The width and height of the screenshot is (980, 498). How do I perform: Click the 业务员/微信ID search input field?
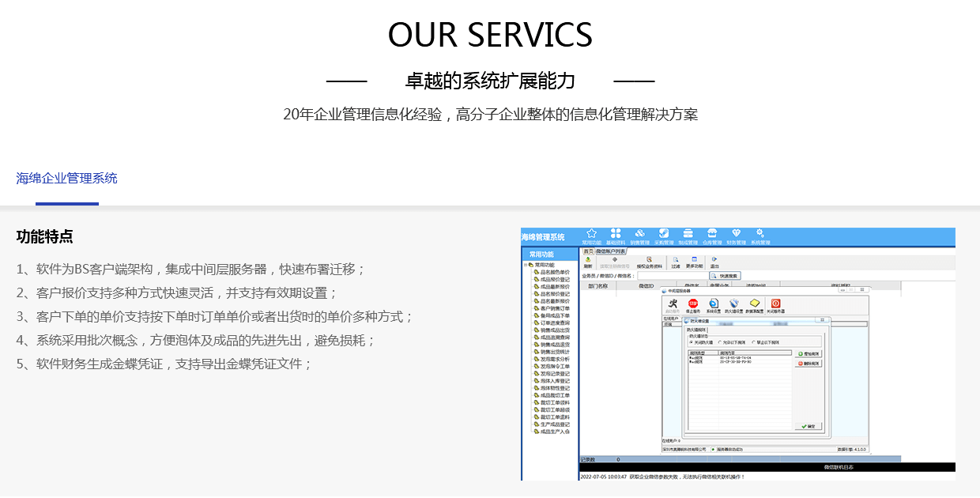tap(673, 276)
